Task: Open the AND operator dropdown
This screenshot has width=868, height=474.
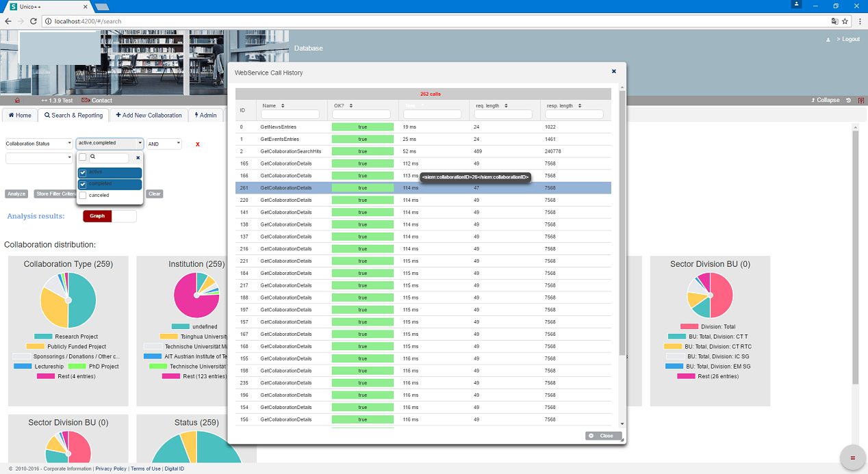Action: click(x=164, y=144)
